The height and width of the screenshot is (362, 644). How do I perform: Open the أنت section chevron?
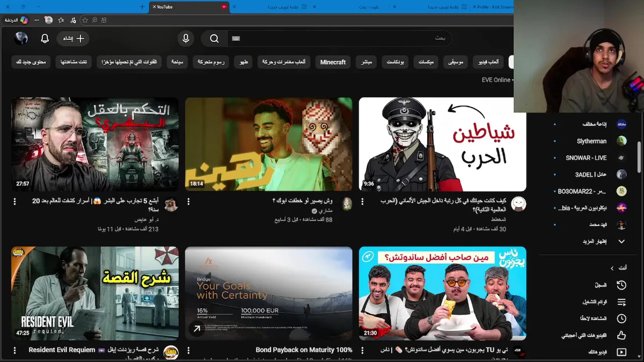(612, 268)
